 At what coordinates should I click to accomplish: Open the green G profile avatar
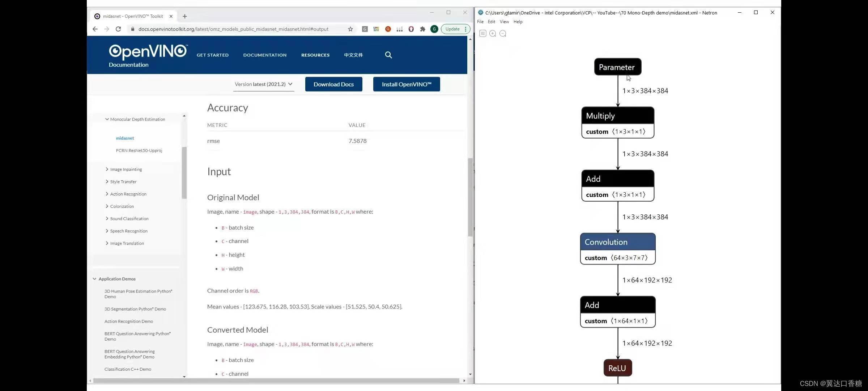(434, 29)
